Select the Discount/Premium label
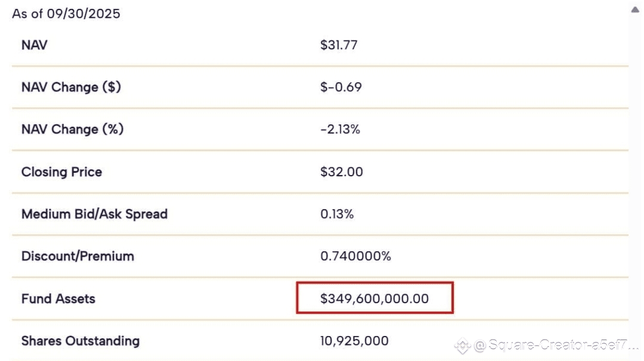 coord(78,256)
